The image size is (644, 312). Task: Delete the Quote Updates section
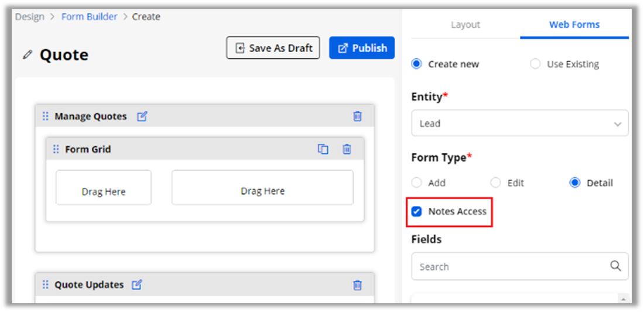coord(358,285)
